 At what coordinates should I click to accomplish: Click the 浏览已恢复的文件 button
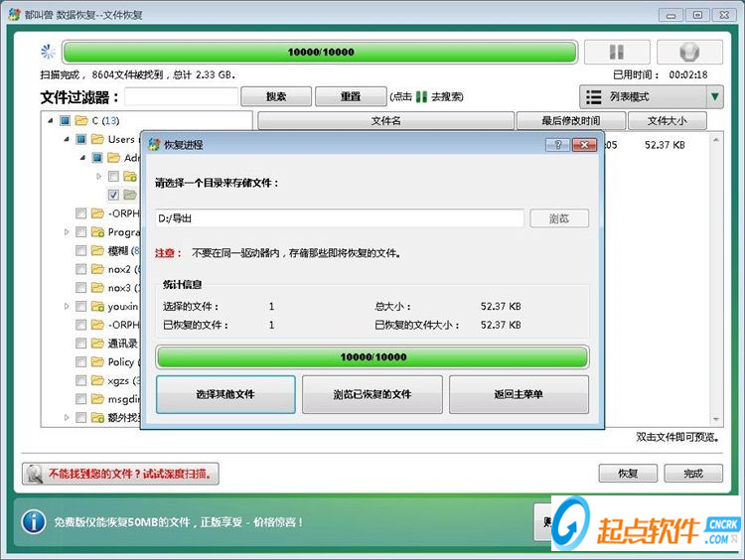click(x=372, y=394)
